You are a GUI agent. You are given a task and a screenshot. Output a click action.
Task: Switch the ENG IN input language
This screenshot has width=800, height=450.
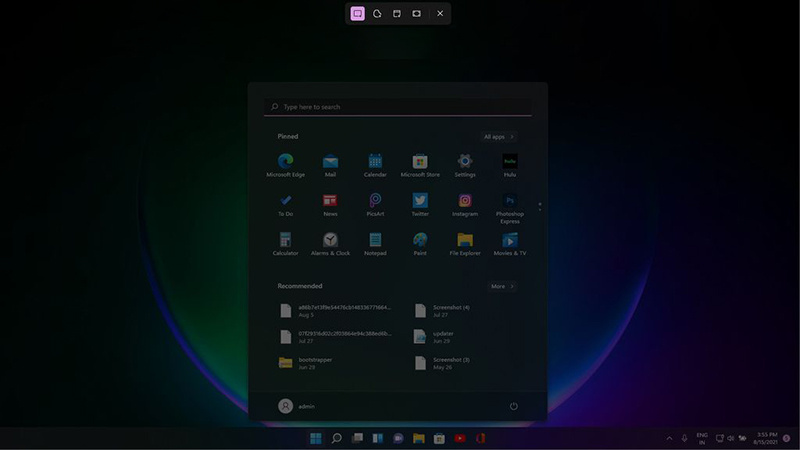point(702,439)
